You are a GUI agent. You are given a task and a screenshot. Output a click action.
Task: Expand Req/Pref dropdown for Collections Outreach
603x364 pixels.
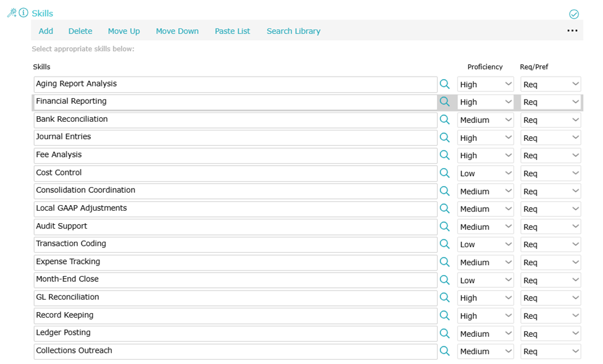coord(550,351)
